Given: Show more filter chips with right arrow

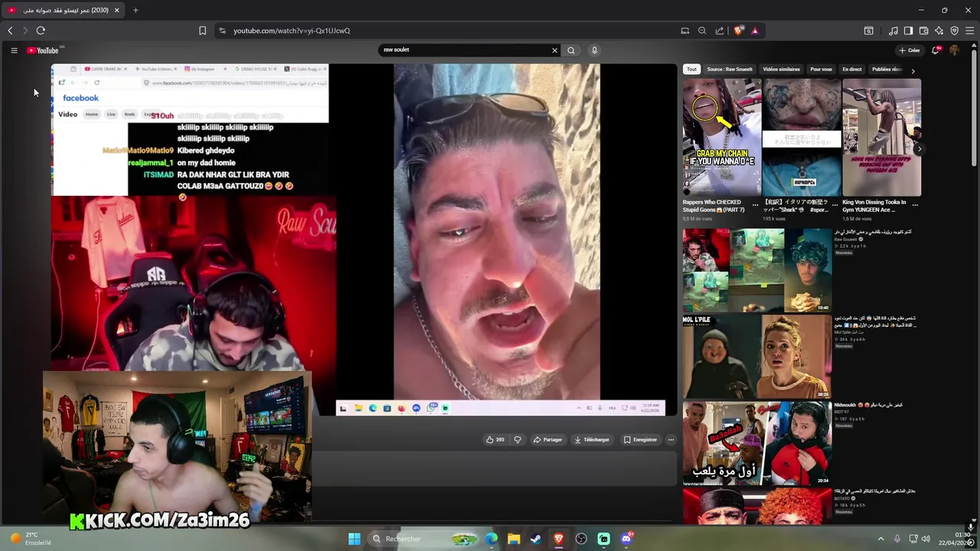Looking at the screenshot, I should click(x=913, y=70).
